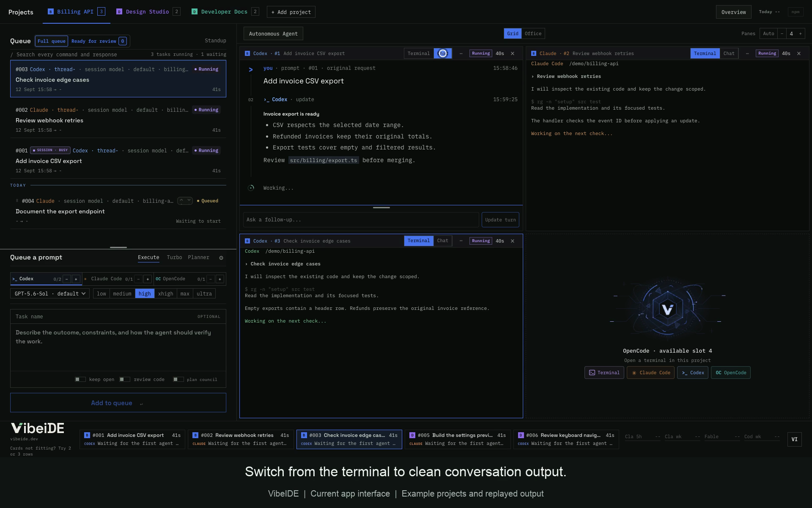Toggle the review code switch
Viewport: 812px width, 508px height.
(x=125, y=379)
